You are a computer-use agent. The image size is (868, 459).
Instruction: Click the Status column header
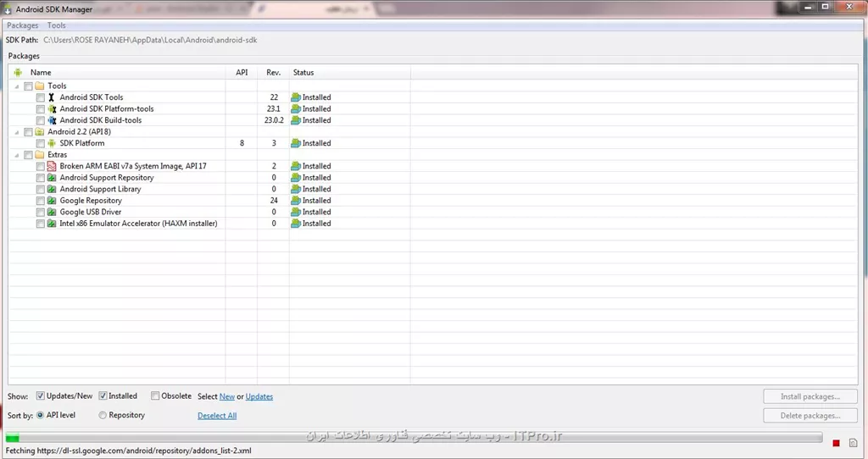pyautogui.click(x=350, y=73)
